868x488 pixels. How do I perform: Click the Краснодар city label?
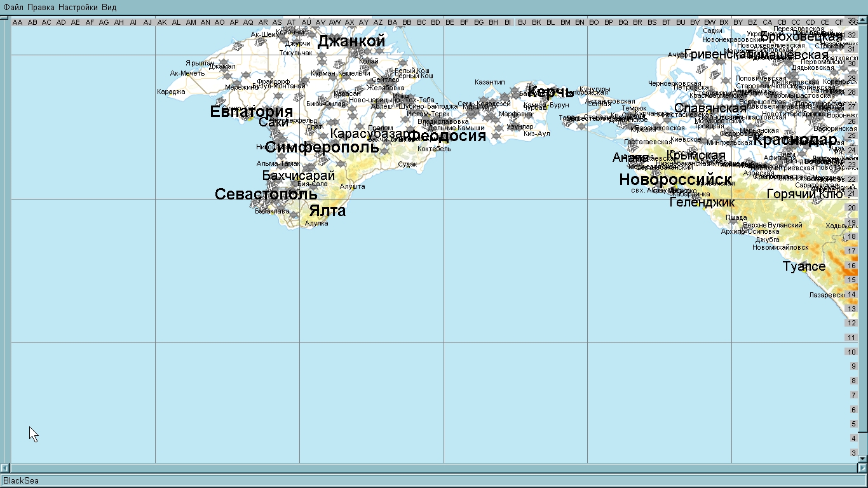(x=796, y=140)
